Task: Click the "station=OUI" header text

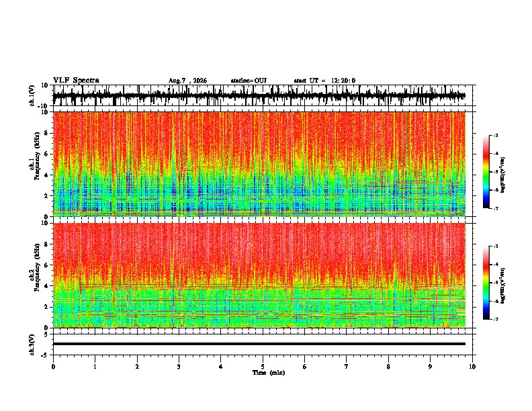Action: click(x=249, y=81)
